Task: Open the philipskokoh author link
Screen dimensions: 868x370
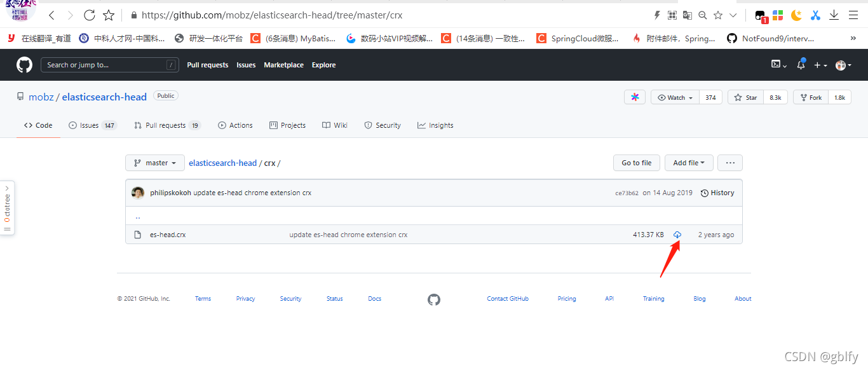Action: click(170, 193)
